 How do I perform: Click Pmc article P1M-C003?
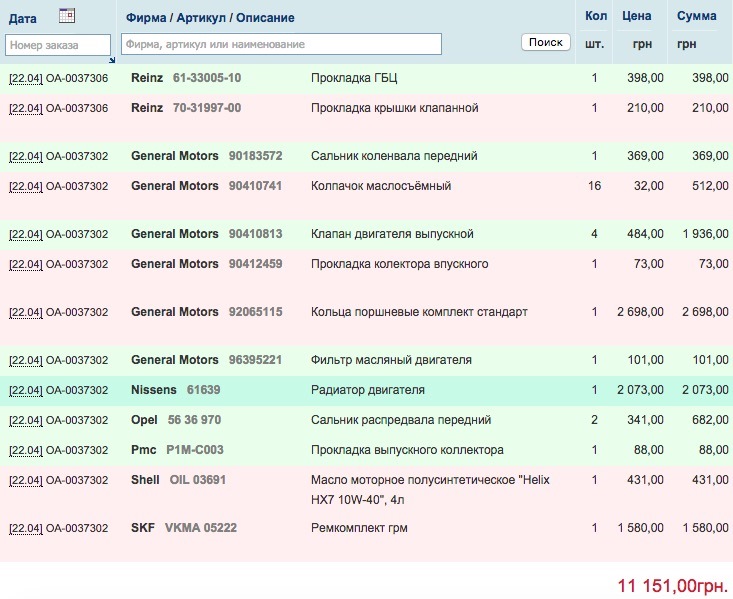click(194, 450)
